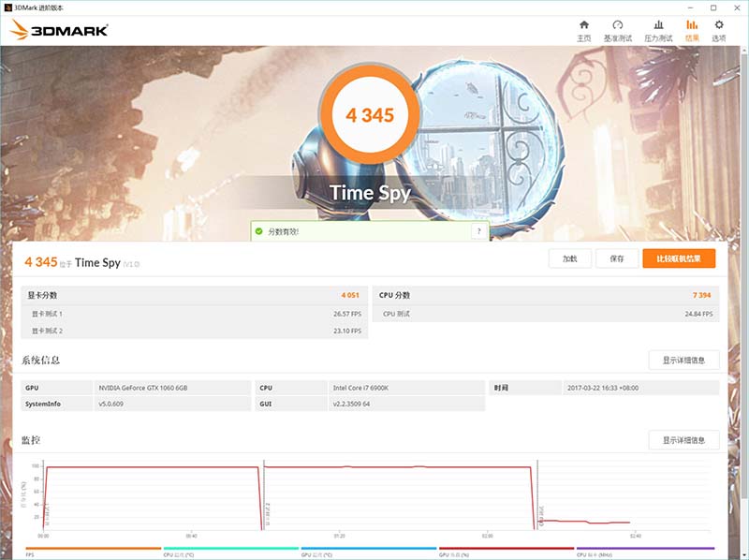This screenshot has height=560, width=749.
Task: Click the question mark help icon
Action: click(479, 231)
